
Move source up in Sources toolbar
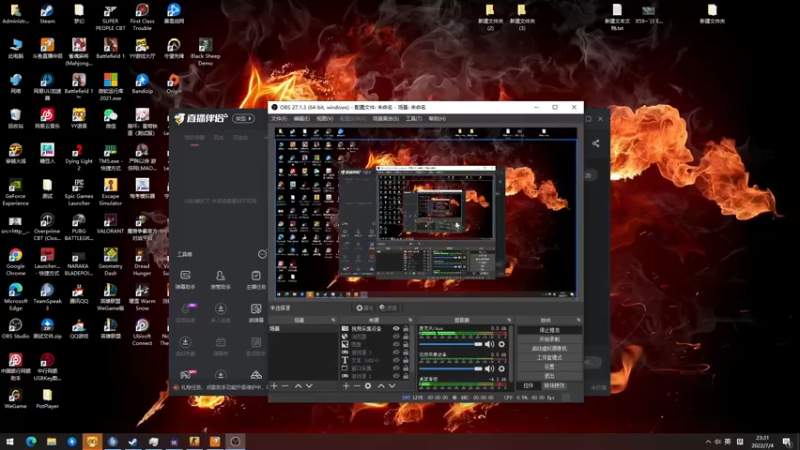[x=381, y=386]
